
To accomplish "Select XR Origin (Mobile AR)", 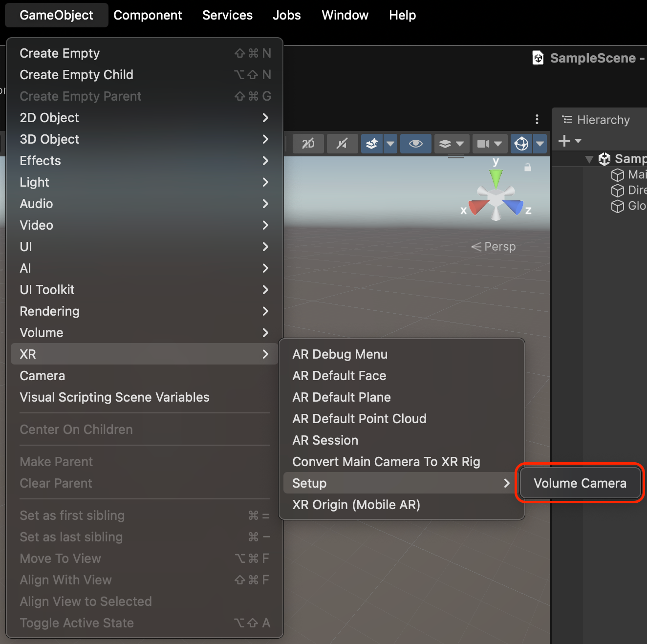I will point(402,505).
